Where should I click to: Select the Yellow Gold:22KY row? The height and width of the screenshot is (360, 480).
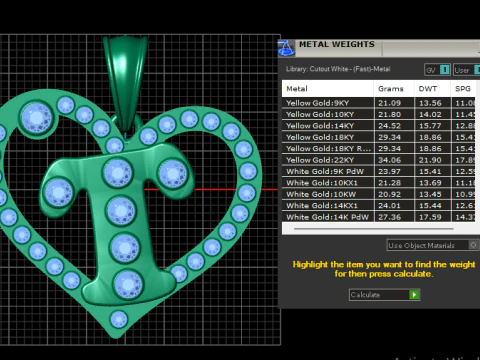click(379, 160)
